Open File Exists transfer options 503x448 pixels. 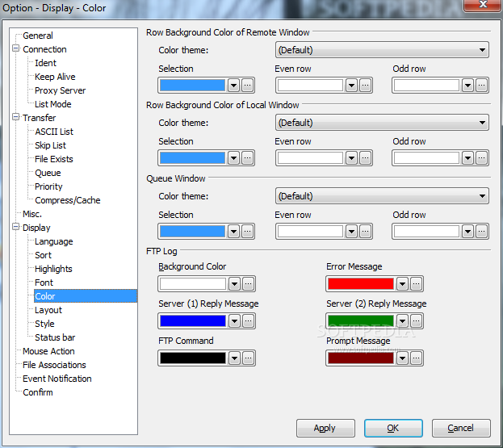click(54, 159)
